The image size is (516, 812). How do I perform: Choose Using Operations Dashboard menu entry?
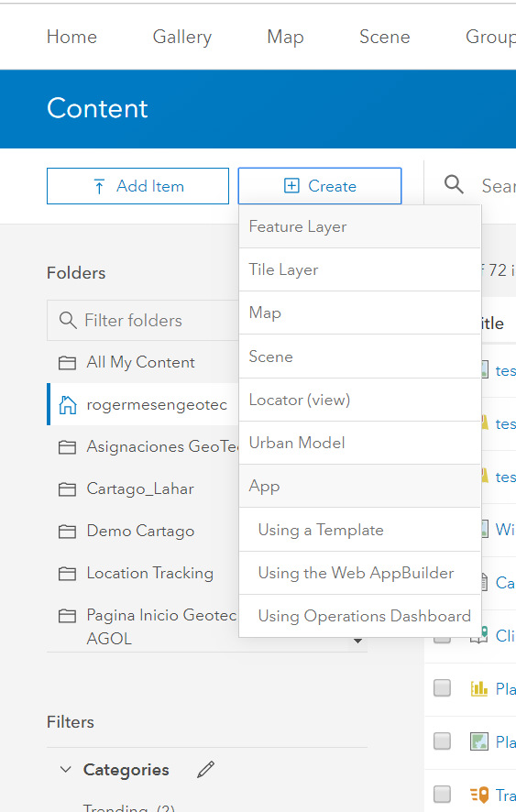(360, 616)
